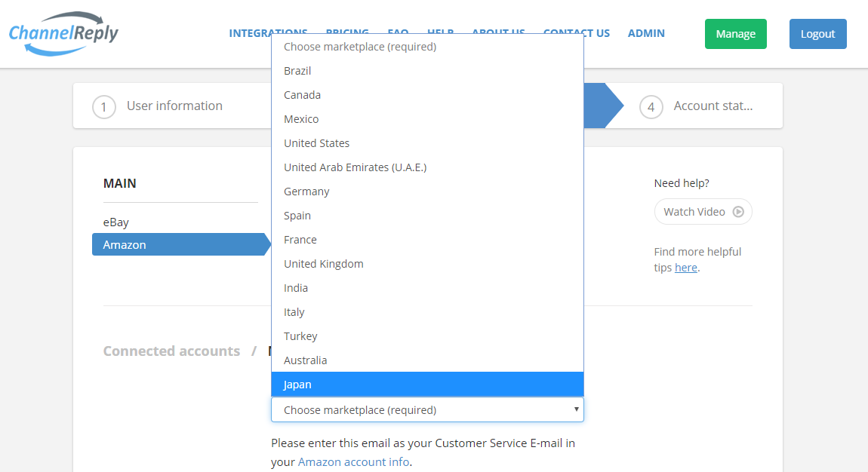868x472 pixels.
Task: Select Canada from marketplace list
Action: point(427,95)
